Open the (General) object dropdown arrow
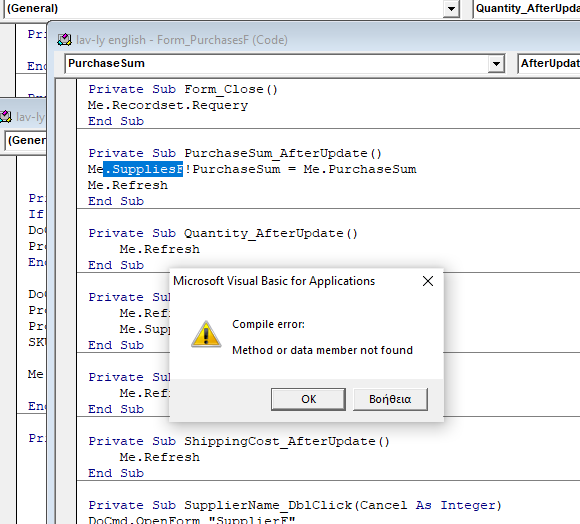 (x=451, y=9)
